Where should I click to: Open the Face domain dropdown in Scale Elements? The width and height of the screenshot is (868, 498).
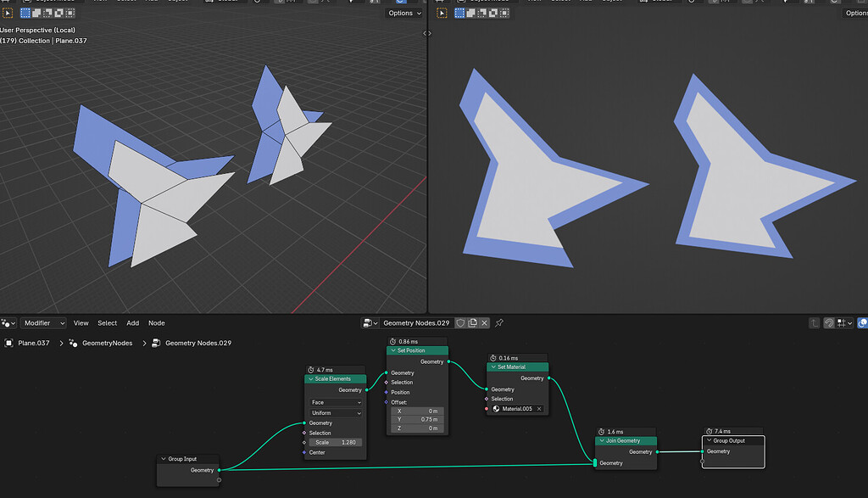pyautogui.click(x=336, y=402)
